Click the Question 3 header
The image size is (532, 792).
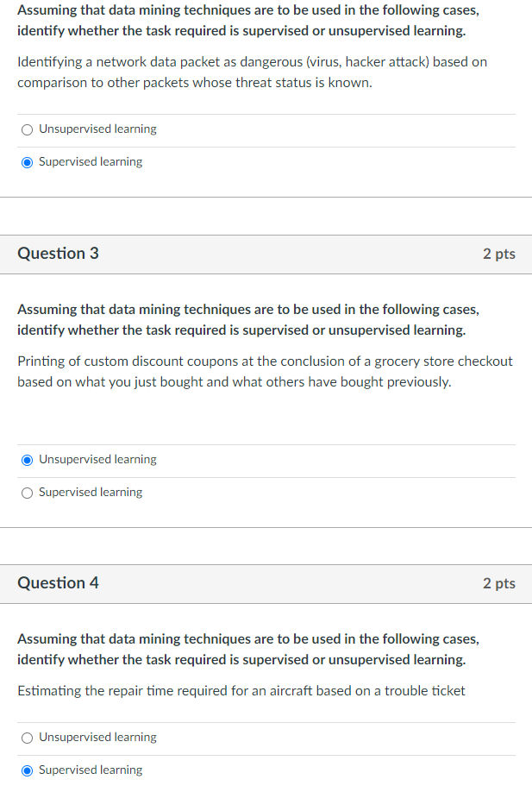point(58,254)
